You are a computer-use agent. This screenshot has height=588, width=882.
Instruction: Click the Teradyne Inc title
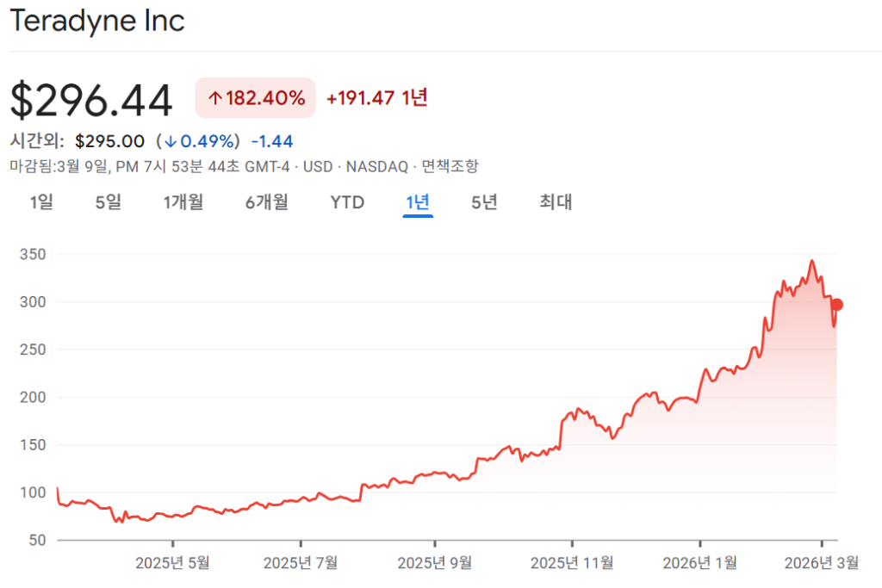click(97, 22)
